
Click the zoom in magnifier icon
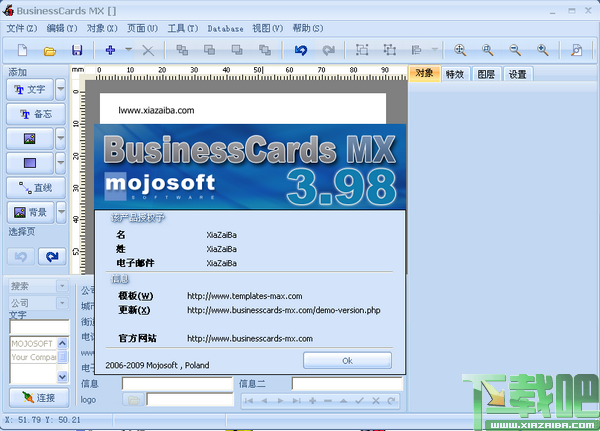(543, 50)
